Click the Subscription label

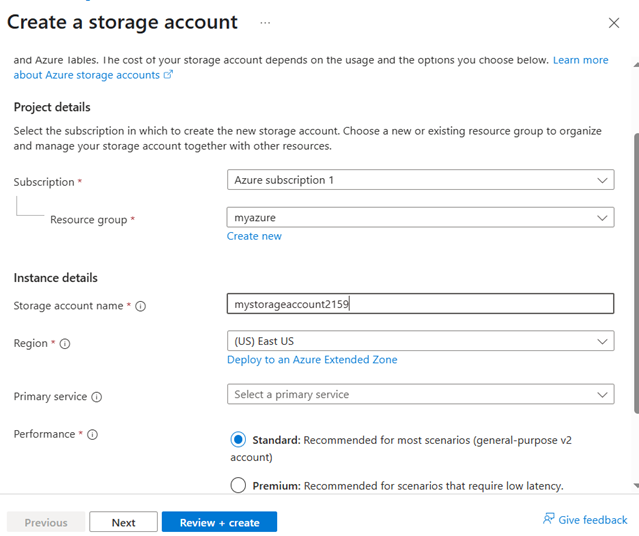click(44, 182)
